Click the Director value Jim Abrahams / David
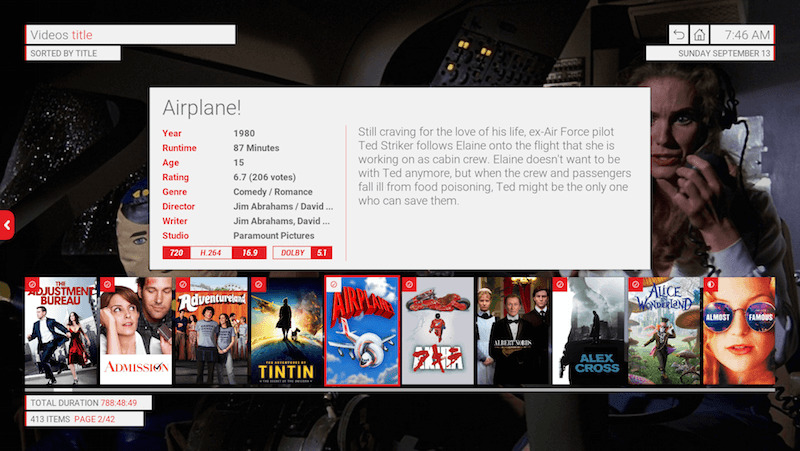The image size is (800, 451). point(283,207)
